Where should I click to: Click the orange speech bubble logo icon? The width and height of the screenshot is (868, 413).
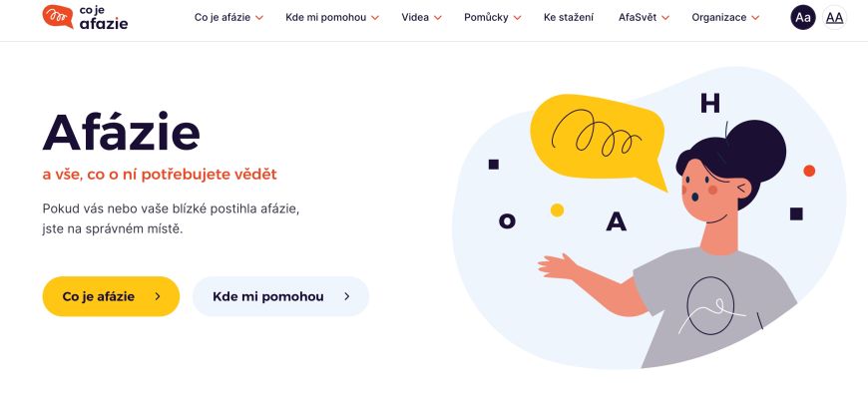(x=58, y=17)
